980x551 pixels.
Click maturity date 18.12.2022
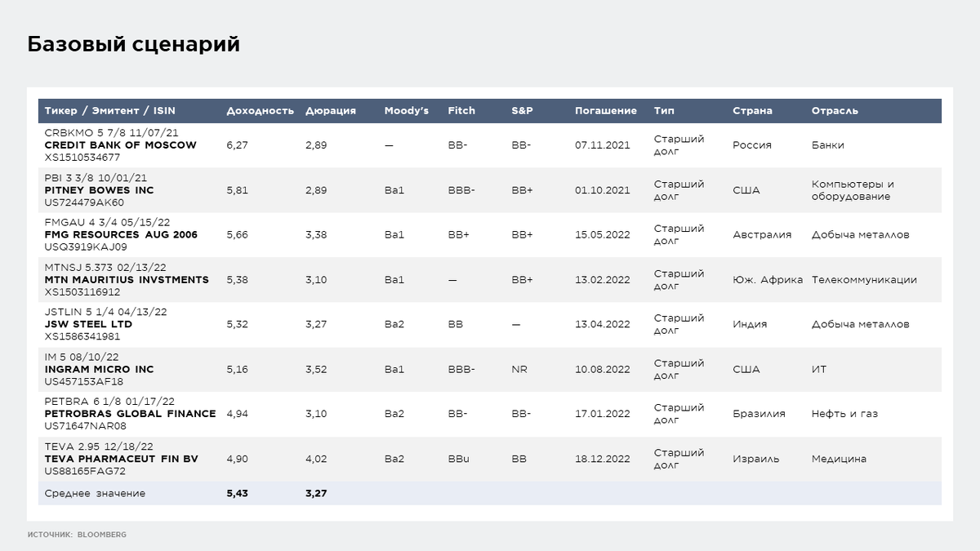tap(603, 459)
